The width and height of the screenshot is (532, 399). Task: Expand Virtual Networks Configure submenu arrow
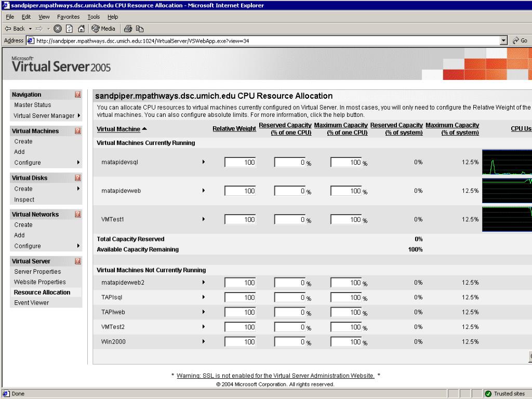[79, 246]
